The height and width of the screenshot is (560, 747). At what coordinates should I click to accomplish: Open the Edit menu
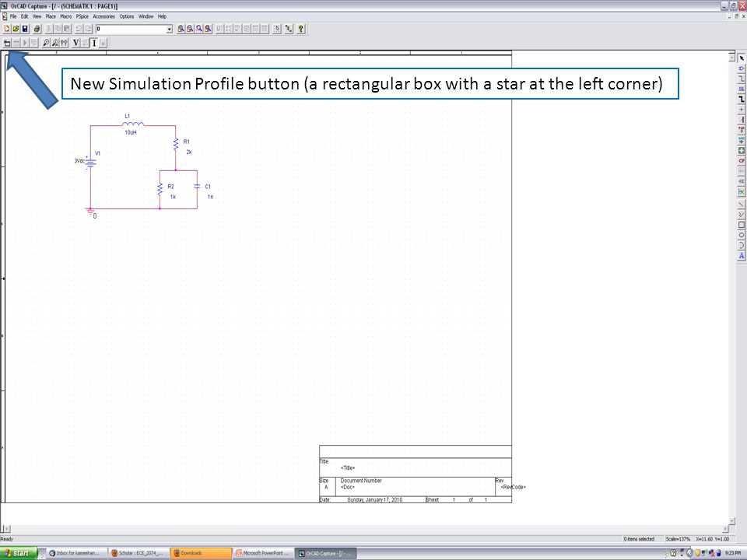pos(24,16)
